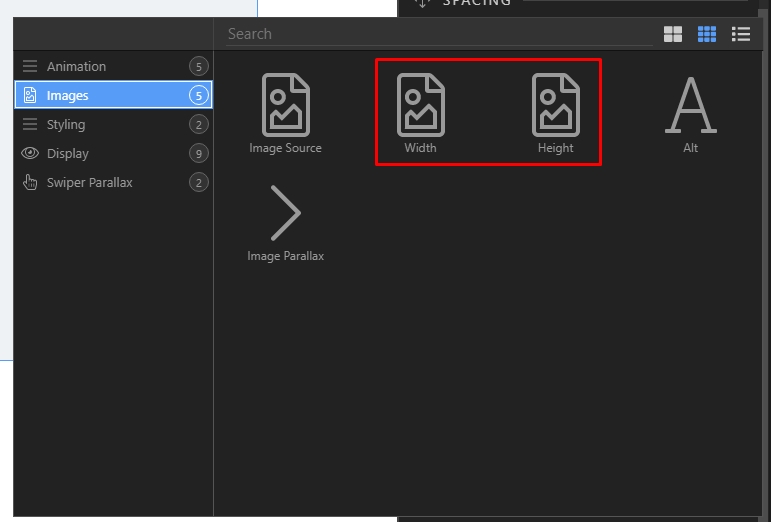Open the Swiper Parallax category

113,182
